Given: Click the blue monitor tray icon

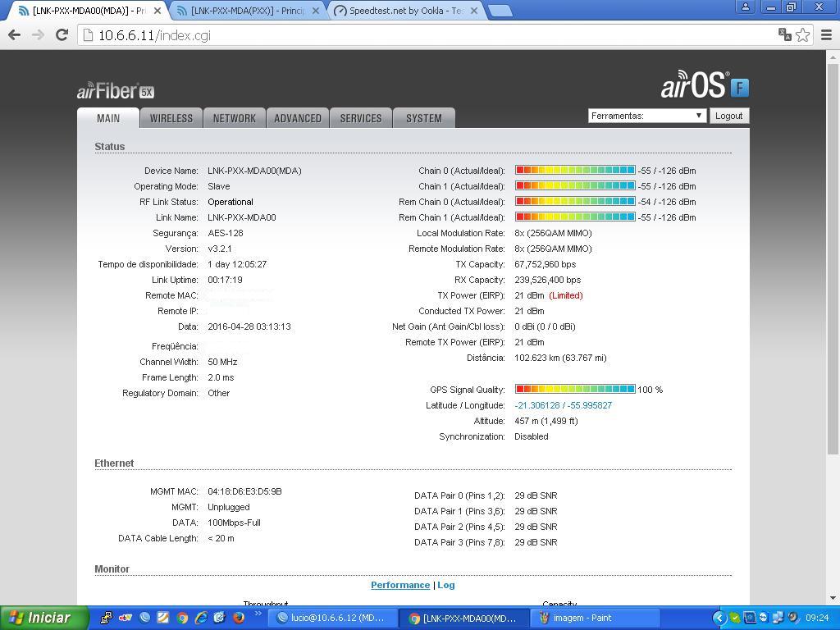Looking at the screenshot, I should tap(750, 618).
